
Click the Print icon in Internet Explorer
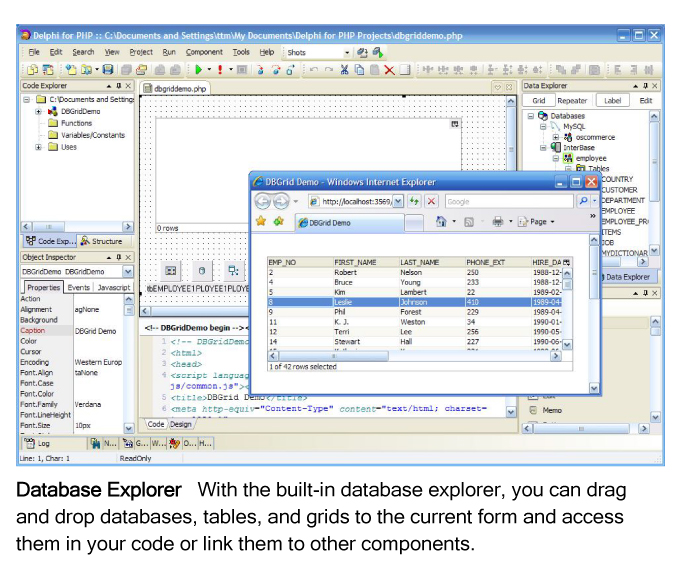[497, 222]
